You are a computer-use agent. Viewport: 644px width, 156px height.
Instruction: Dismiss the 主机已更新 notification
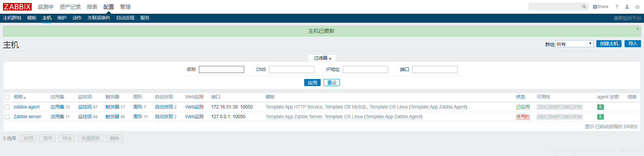coord(638,29)
